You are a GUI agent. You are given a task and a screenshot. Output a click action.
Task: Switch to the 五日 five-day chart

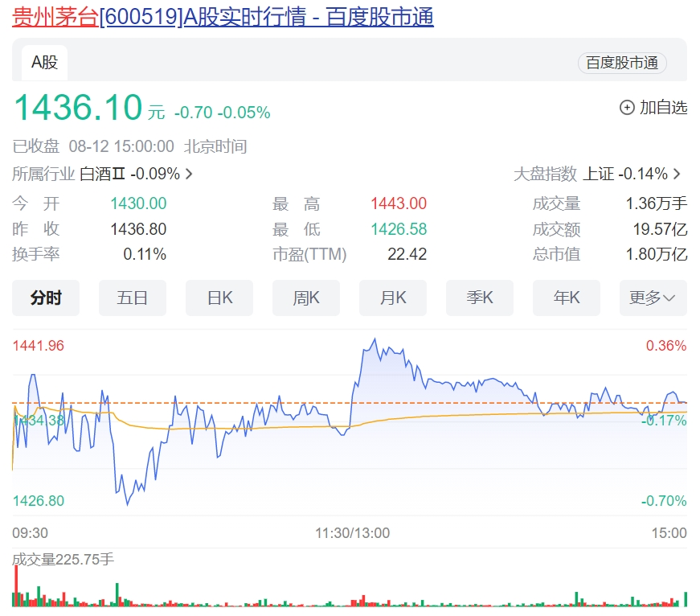click(133, 298)
